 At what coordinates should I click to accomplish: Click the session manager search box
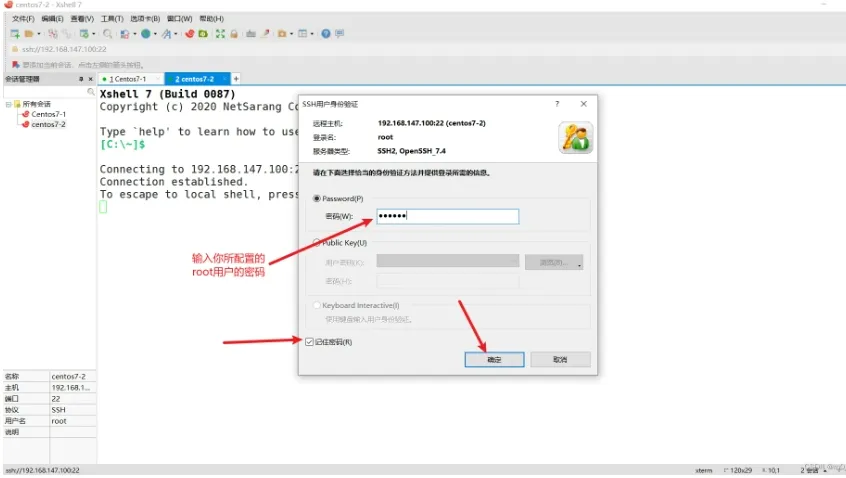[49, 92]
